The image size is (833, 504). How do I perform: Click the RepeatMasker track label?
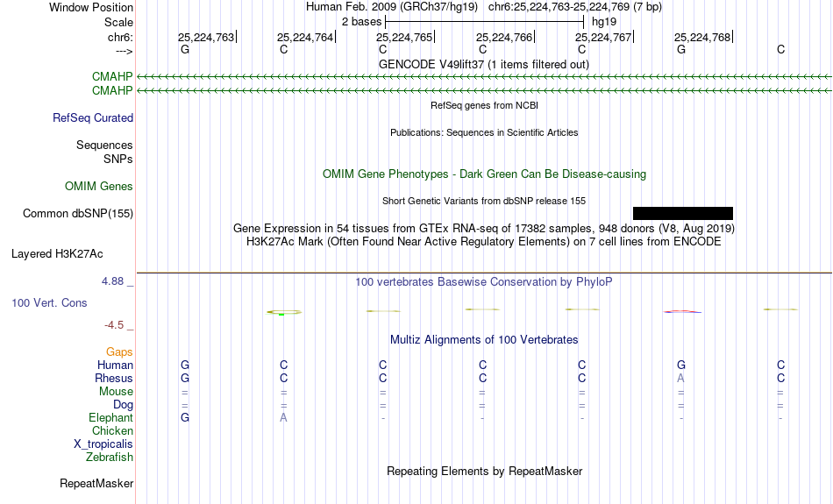96,483
